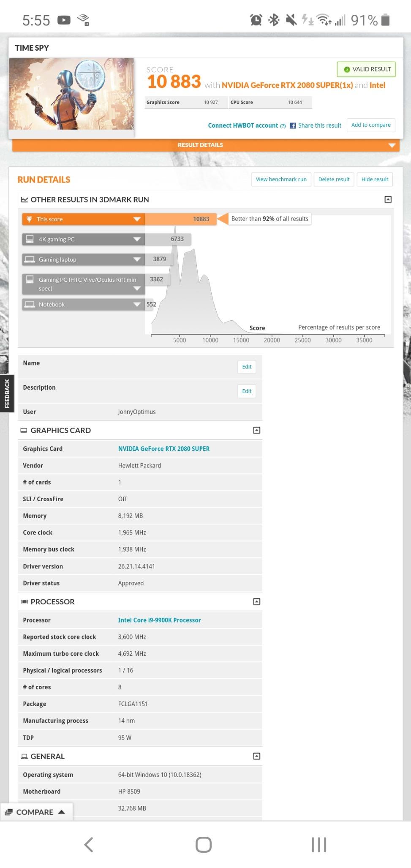Image resolution: width=411 pixels, height=868 pixels.
Task: Tap the Android recent apps button
Action: pos(319,844)
